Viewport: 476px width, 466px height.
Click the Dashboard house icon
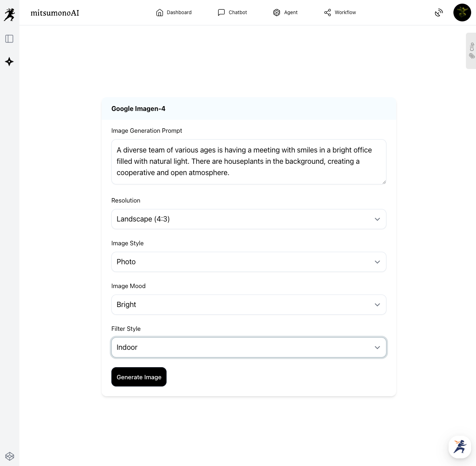click(x=160, y=13)
